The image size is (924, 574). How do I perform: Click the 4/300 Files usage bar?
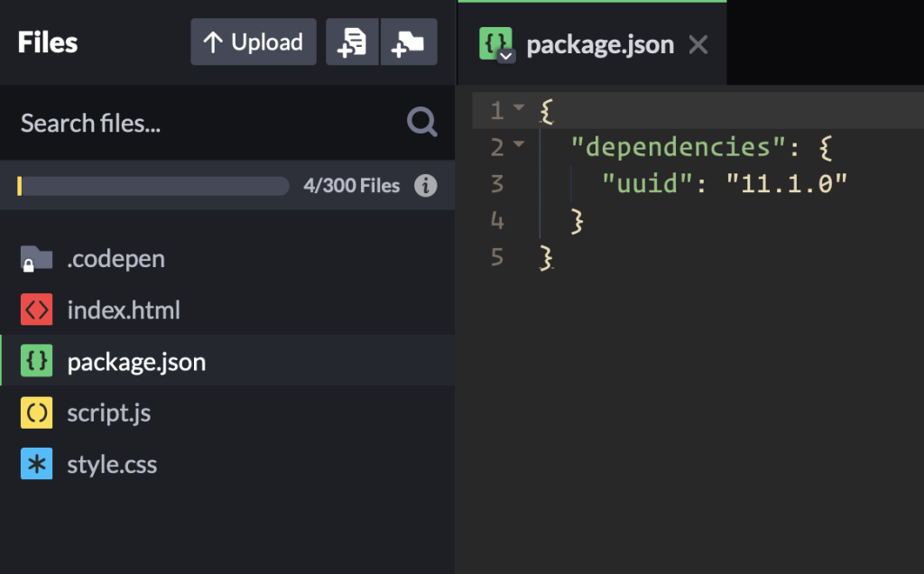(x=152, y=186)
